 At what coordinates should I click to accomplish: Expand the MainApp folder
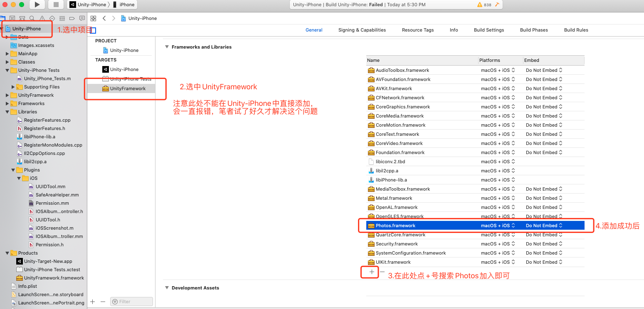coord(7,54)
